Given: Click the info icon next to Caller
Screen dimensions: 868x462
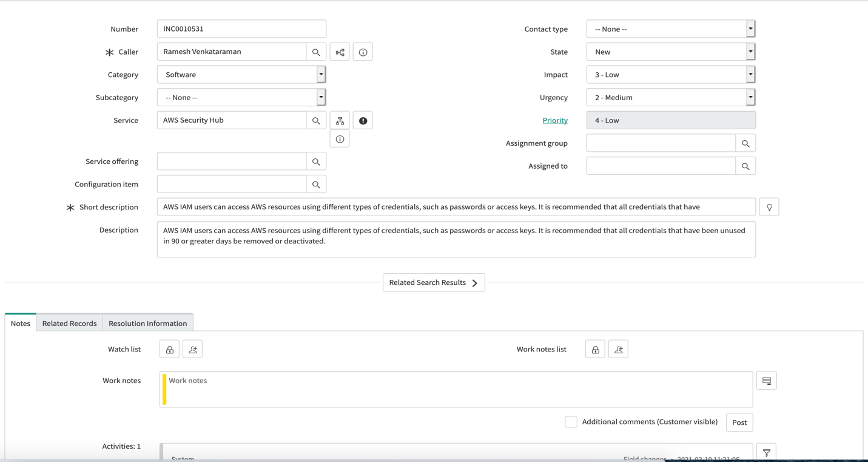Looking at the screenshot, I should pyautogui.click(x=363, y=52).
